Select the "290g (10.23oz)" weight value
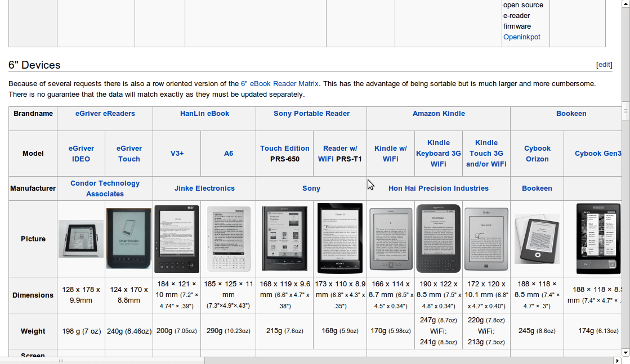The height and width of the screenshot is (364, 630). coord(228,331)
